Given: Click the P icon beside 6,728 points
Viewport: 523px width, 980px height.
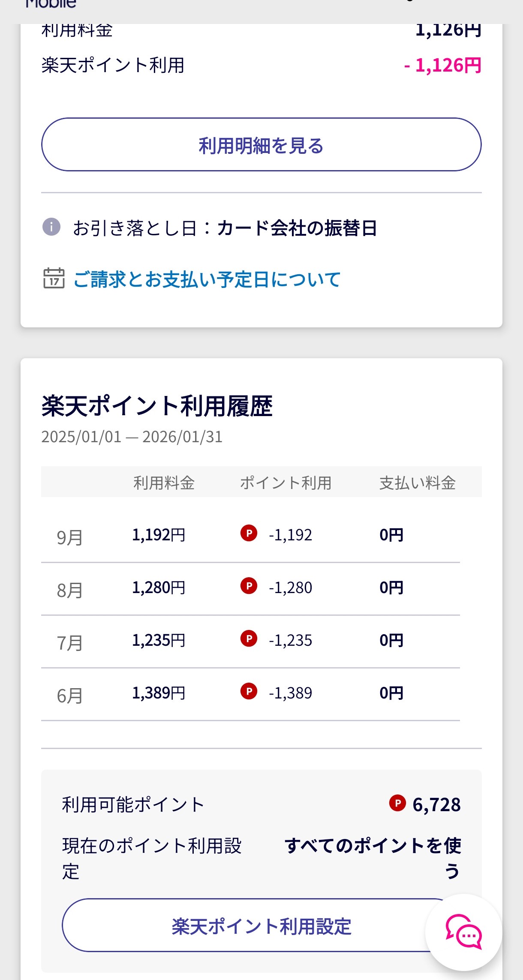Looking at the screenshot, I should 397,803.
